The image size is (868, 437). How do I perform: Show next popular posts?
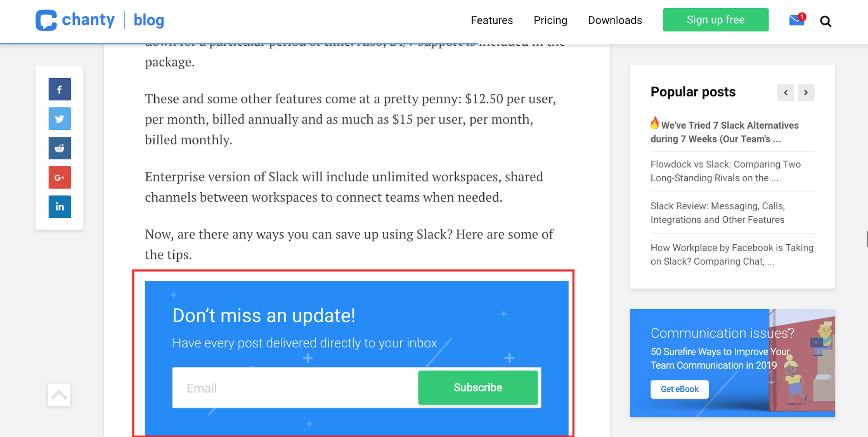pos(806,93)
